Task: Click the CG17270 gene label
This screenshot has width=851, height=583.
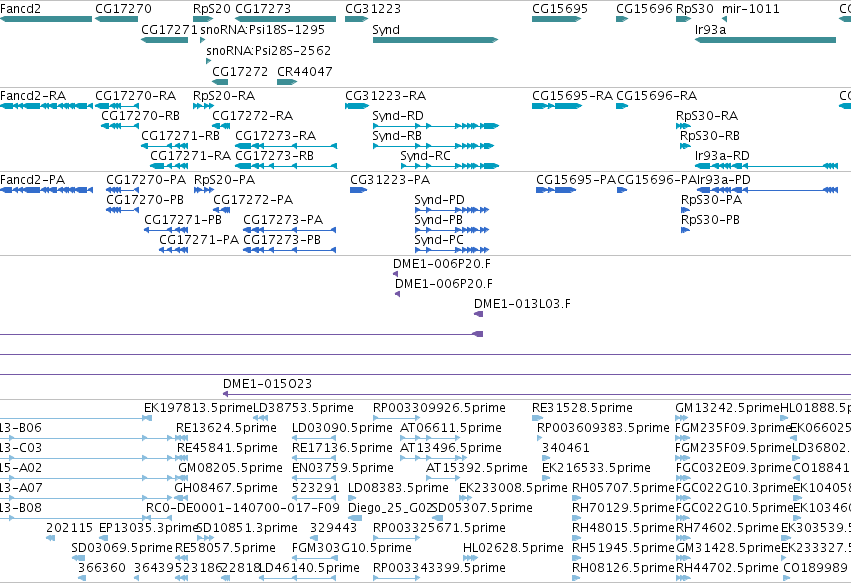Action: (x=123, y=9)
